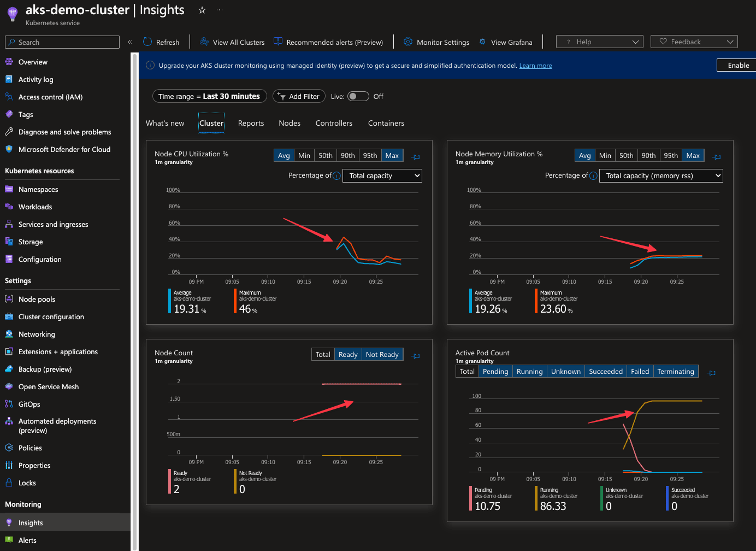Click the Search box in the sidebar
Viewport: 756px width, 551px height.
coord(62,42)
